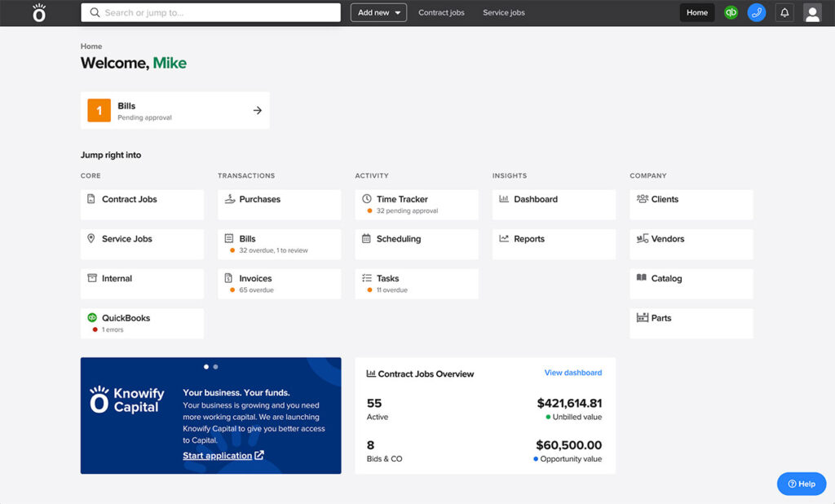Click the Contract Jobs Overview chart icon

371,373
